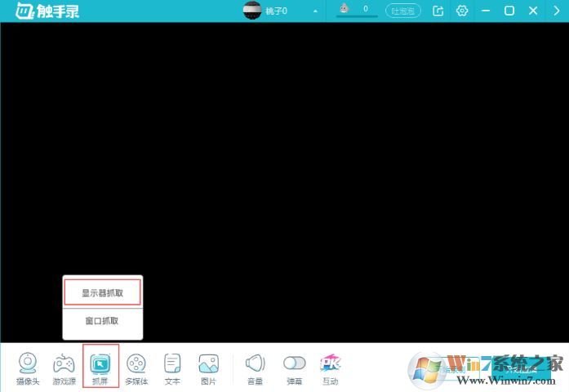569x392 pixels.
Task: Add a camera source (摄像头)
Action: 28,367
